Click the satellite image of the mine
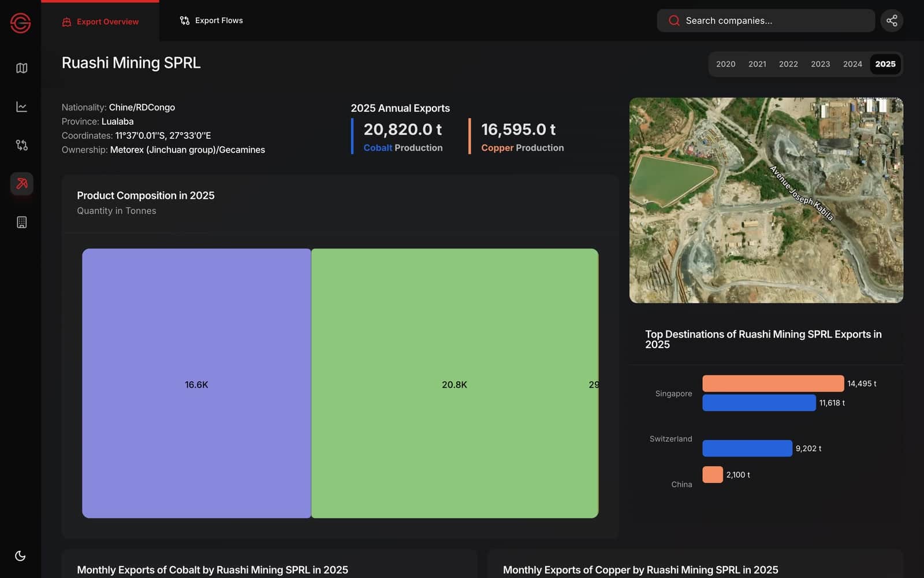 pos(766,200)
